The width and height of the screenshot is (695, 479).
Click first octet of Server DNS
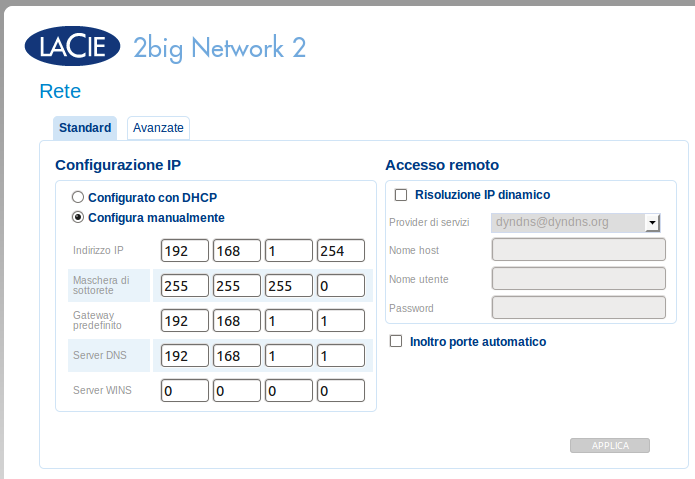(x=184, y=356)
